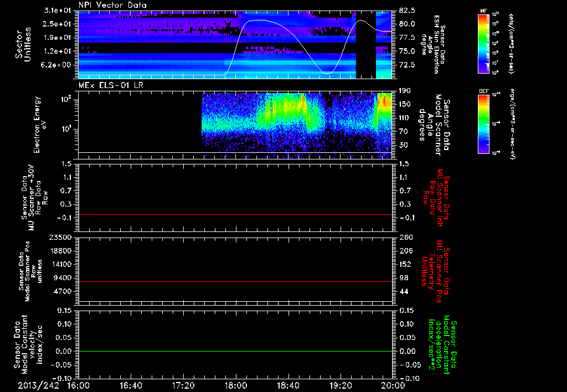Click the 14100 scanner position tick value
The width and height of the screenshot is (567, 392).
[x=61, y=264]
